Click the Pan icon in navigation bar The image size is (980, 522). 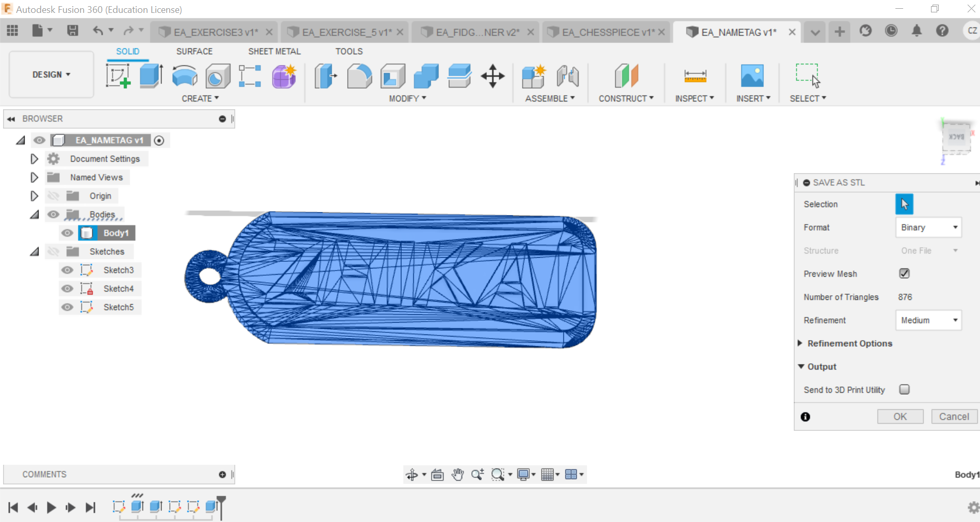[457, 474]
